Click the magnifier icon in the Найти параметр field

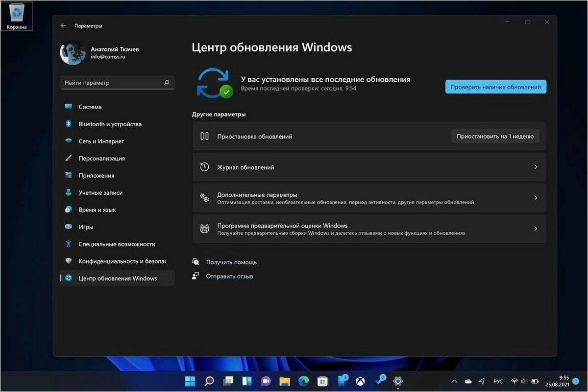click(x=167, y=83)
